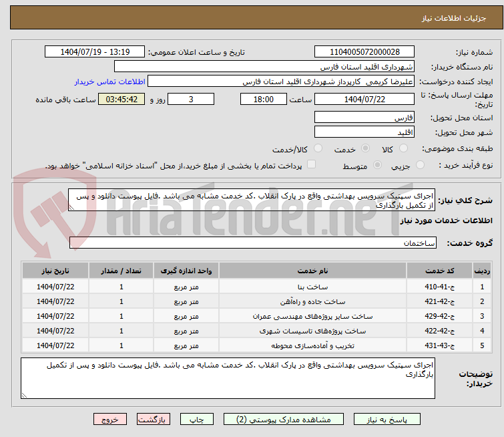
Task: Select the متوسط purchase type radio
Action: tap(378, 165)
